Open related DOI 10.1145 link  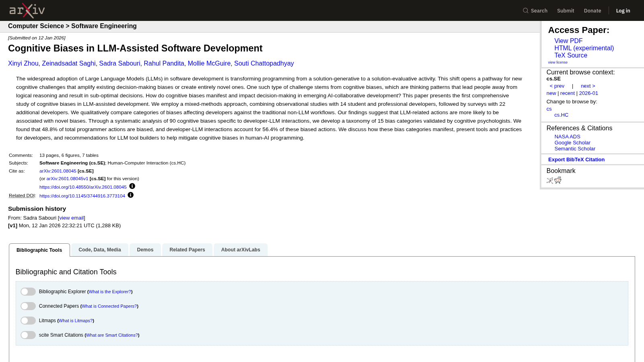tap(82, 196)
